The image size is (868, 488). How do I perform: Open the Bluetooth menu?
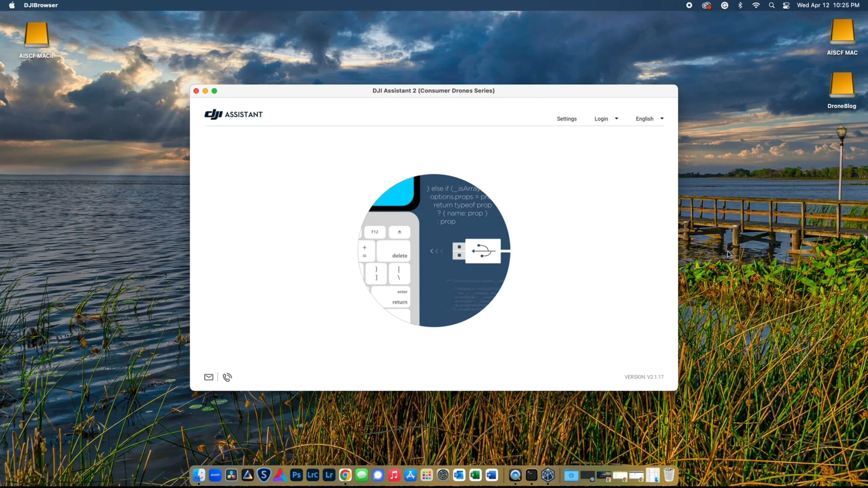pyautogui.click(x=740, y=5)
